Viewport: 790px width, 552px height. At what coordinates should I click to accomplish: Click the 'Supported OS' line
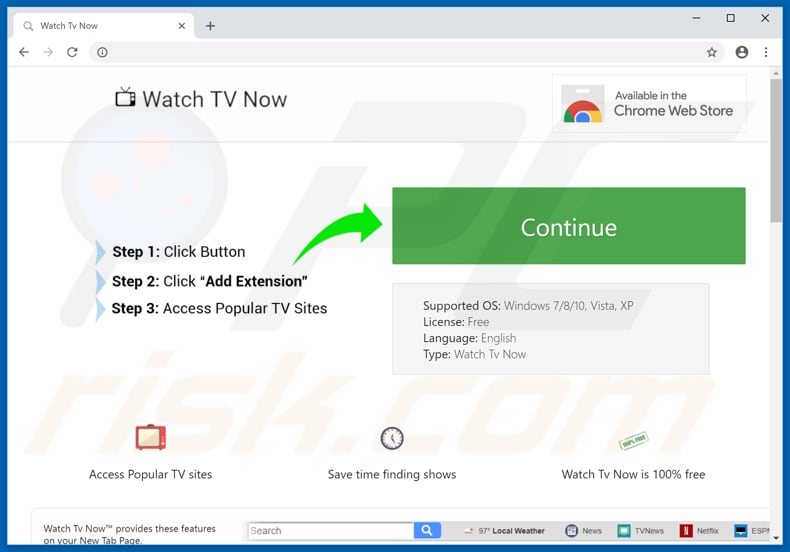[x=528, y=306]
